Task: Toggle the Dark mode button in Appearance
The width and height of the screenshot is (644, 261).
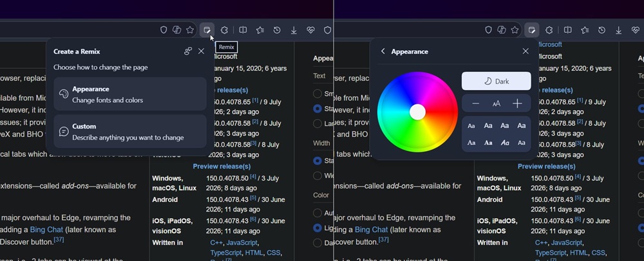Action: [x=496, y=81]
